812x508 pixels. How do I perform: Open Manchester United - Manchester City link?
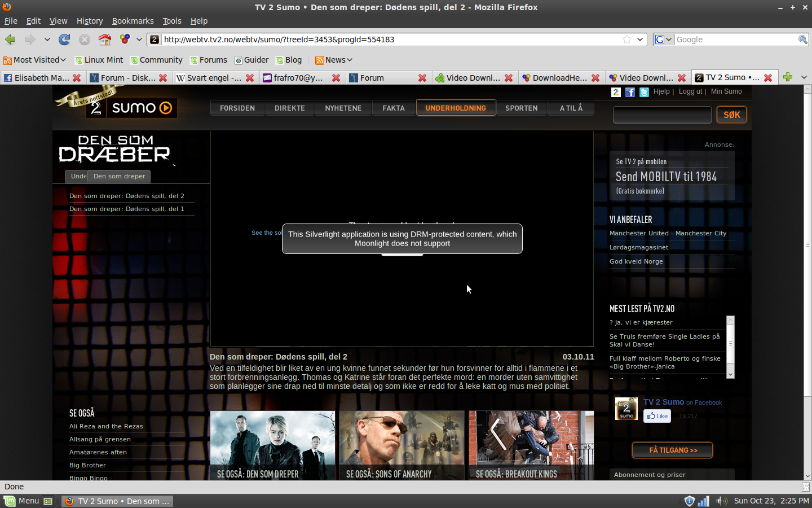coord(668,233)
